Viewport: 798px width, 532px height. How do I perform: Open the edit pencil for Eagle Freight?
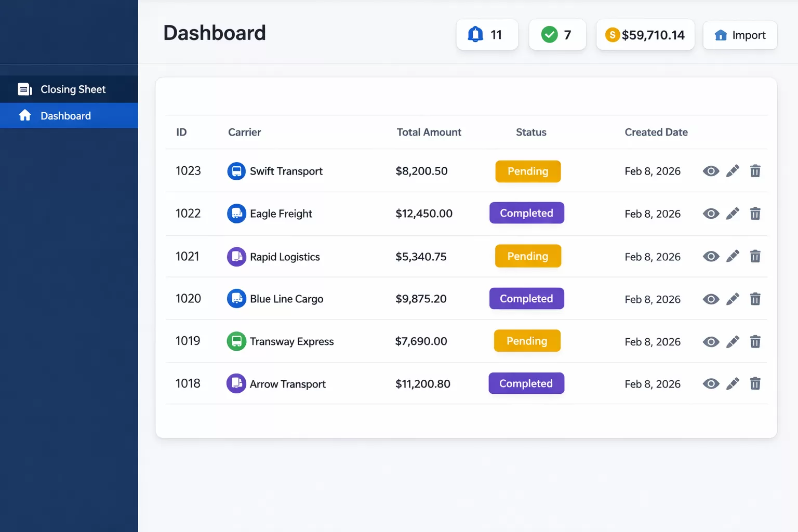(x=733, y=213)
